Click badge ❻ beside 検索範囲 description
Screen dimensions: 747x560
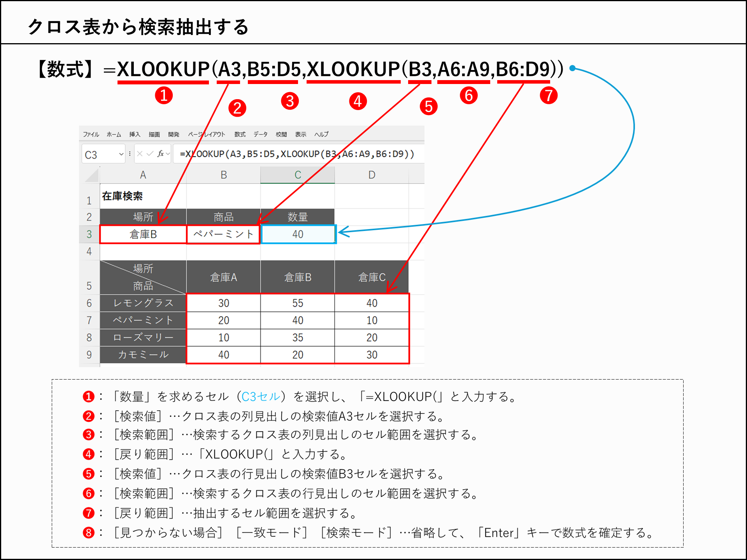pyautogui.click(x=89, y=493)
